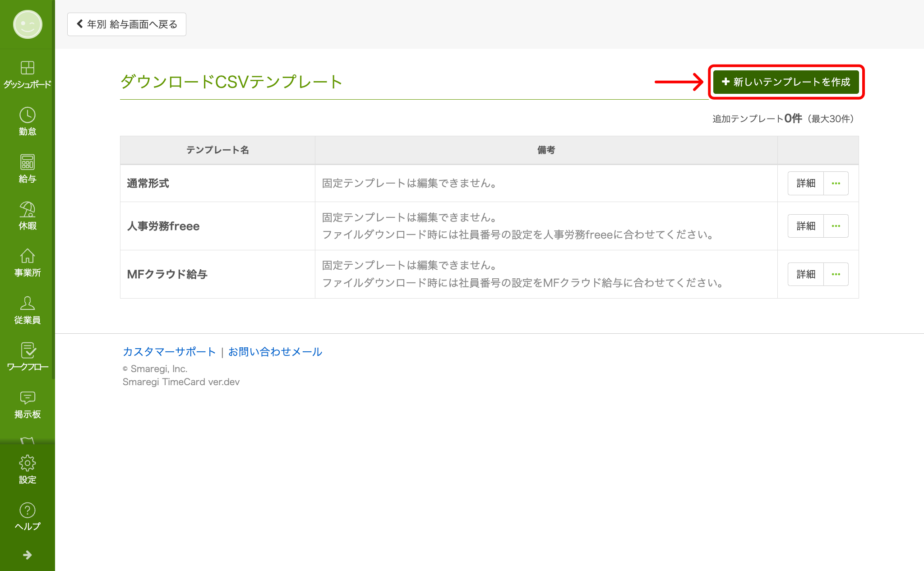Open 詳細 for 人事労務freee row
Viewport: 924px width, 571px height.
pos(806,226)
